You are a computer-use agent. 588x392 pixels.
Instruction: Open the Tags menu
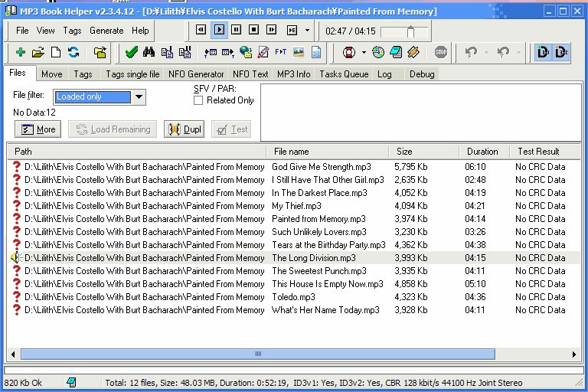(x=72, y=31)
